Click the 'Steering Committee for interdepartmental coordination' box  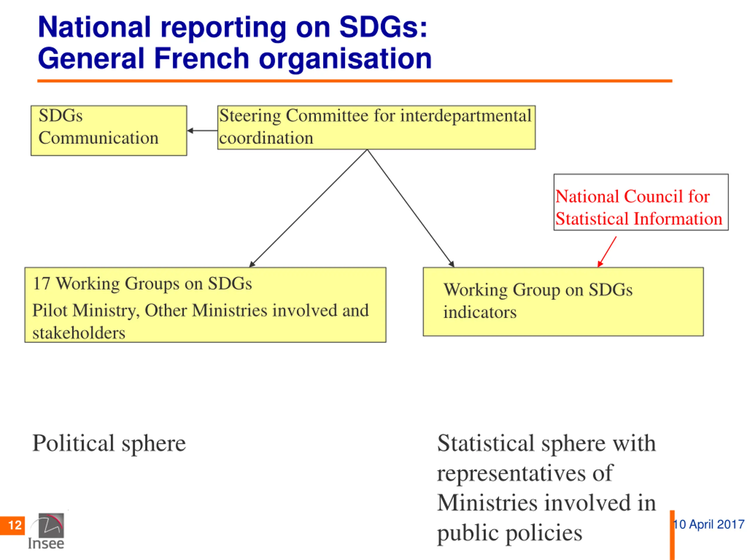click(376, 127)
